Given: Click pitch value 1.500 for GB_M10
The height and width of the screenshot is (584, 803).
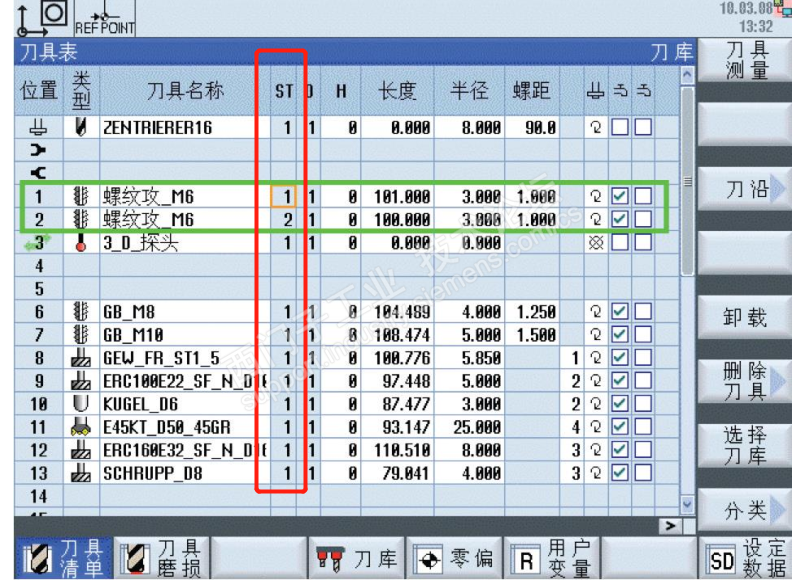Looking at the screenshot, I should [536, 335].
